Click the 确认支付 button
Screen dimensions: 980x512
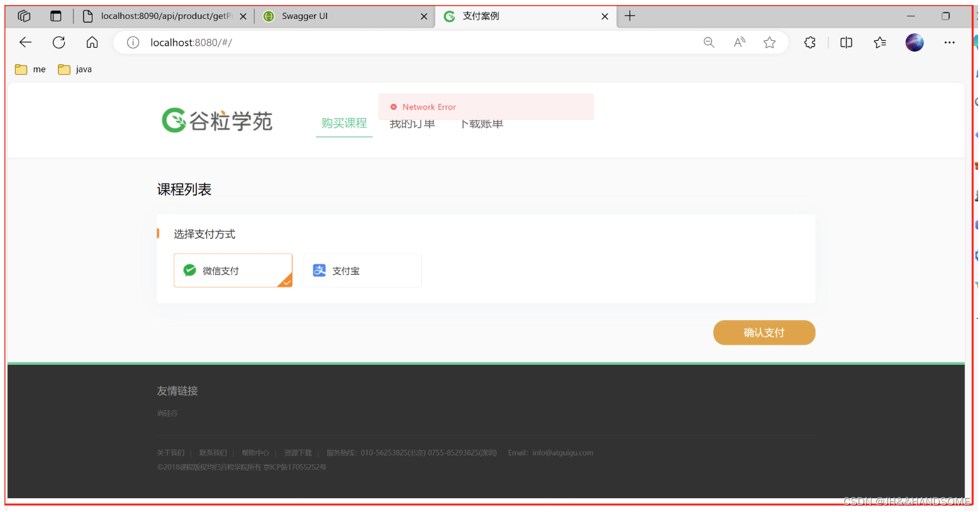764,333
